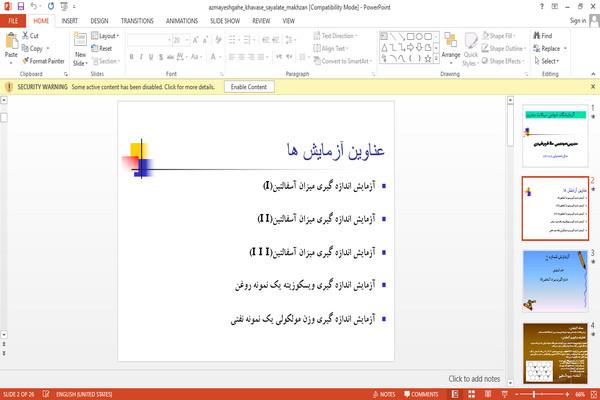Open Quick Styles gallery
This screenshot has width=600, height=400.
click(x=471, y=50)
